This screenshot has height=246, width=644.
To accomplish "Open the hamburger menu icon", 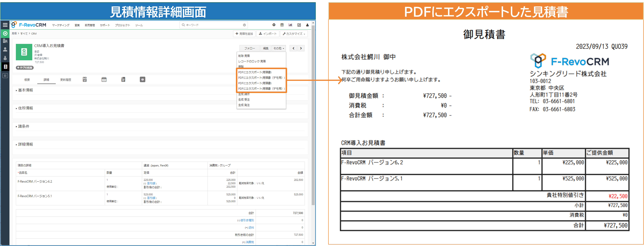I will click(x=5, y=25).
